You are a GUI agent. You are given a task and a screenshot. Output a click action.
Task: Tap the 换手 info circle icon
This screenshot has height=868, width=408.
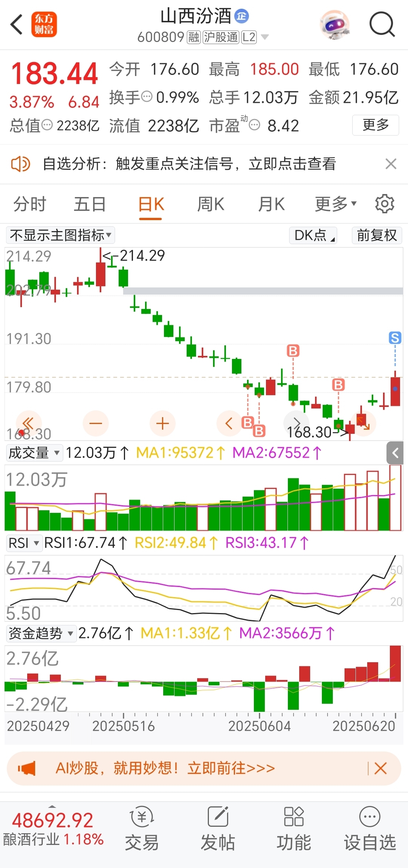coord(147,96)
